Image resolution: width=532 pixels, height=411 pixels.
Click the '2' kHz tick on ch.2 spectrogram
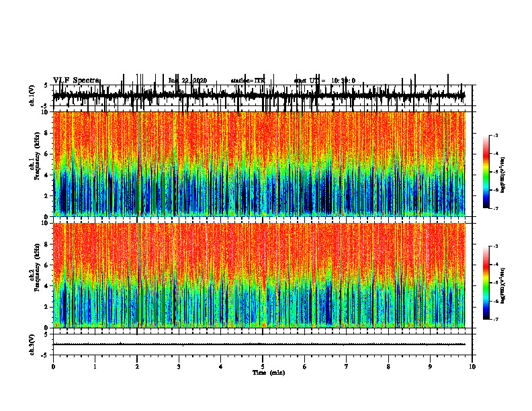tap(47, 307)
